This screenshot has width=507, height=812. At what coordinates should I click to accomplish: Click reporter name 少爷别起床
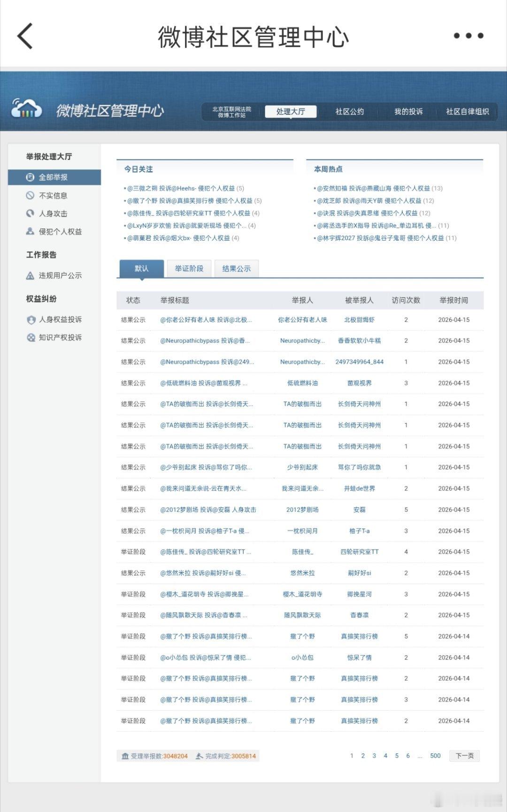302,467
